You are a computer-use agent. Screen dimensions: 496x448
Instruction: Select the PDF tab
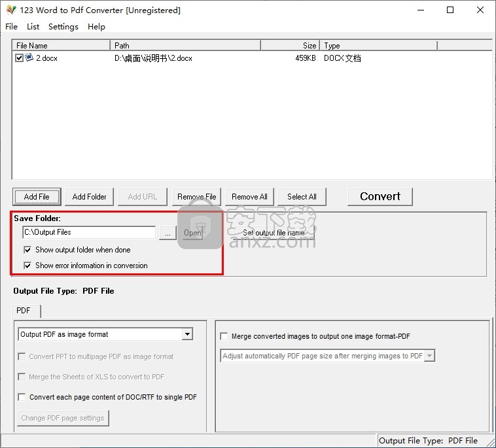pos(24,311)
